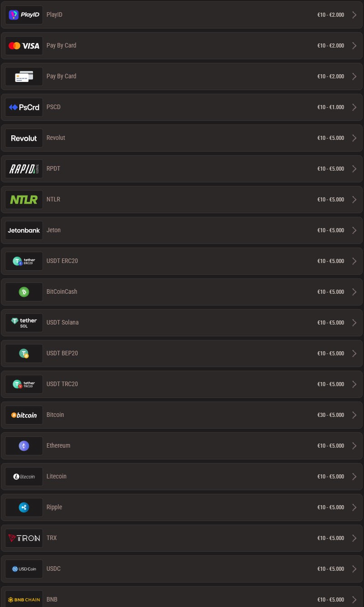Click the PsCrd payment logo

24,107
